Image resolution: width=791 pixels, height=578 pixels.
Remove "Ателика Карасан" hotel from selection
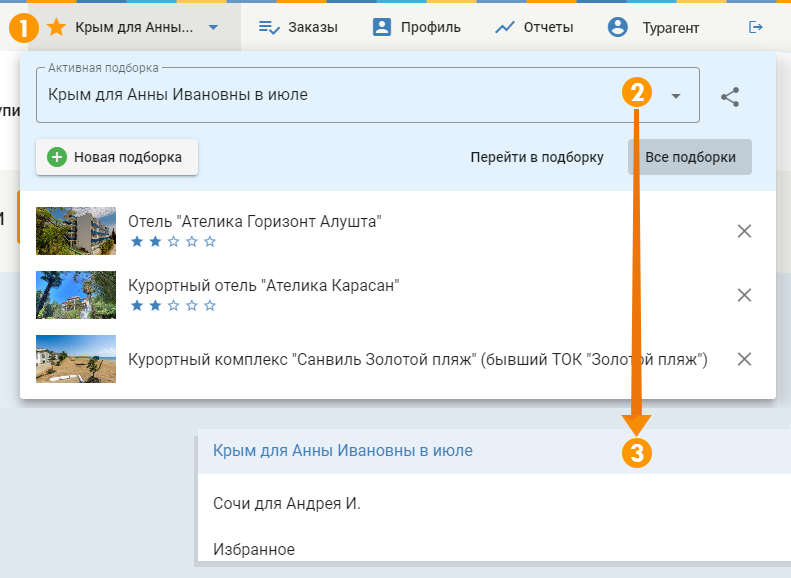[x=744, y=295]
